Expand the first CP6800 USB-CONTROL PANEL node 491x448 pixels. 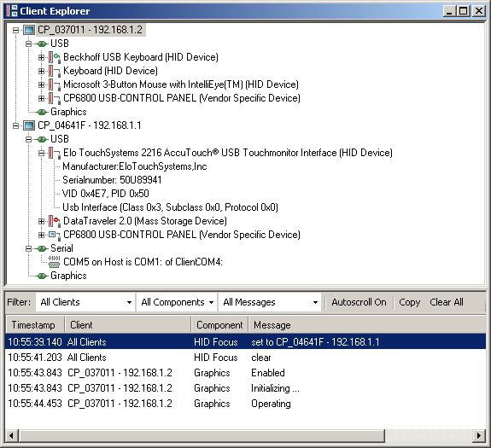tap(41, 98)
